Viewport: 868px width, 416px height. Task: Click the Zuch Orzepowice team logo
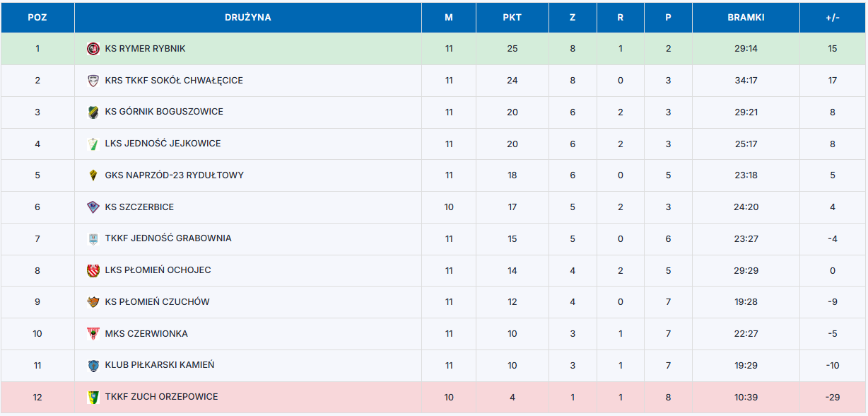pos(93,397)
